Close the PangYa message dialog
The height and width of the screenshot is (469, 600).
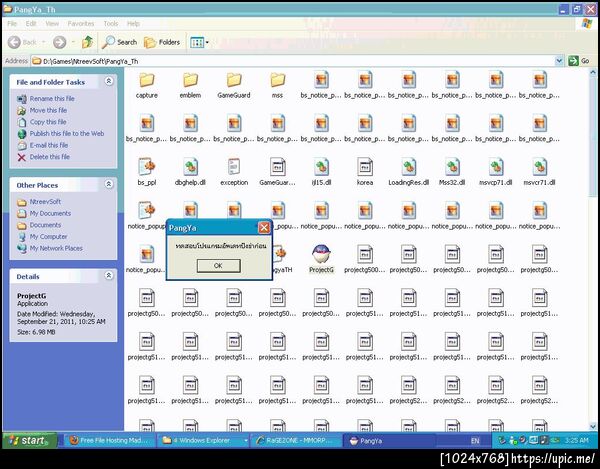[x=264, y=228]
